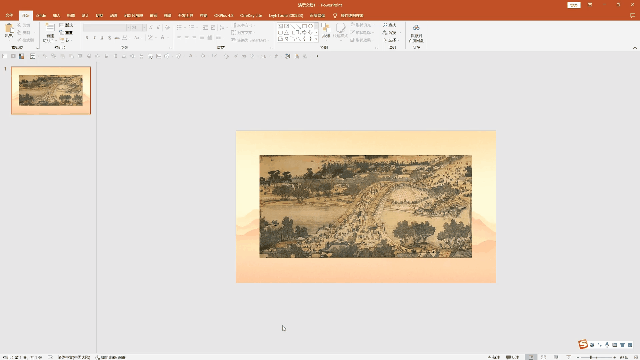Toggle Align Right

pos(194,38)
